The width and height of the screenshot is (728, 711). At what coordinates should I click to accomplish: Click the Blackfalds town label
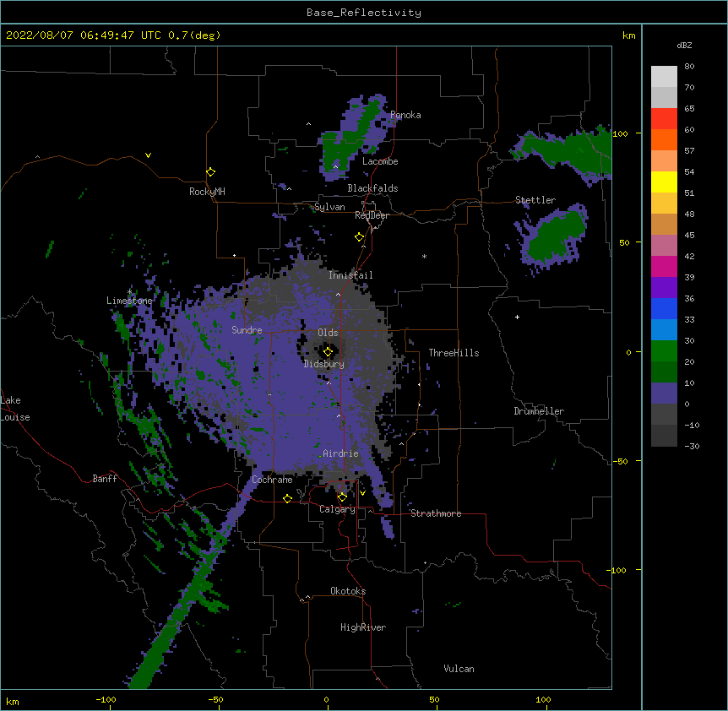(372, 188)
